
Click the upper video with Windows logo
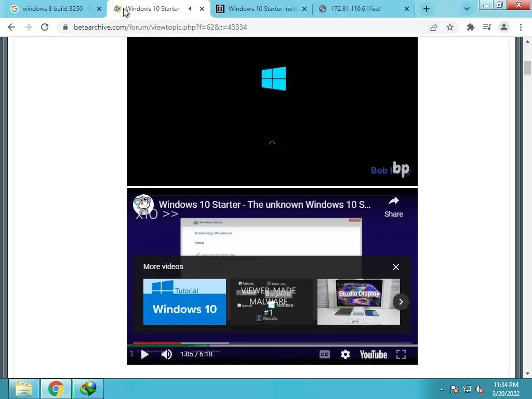(272, 111)
